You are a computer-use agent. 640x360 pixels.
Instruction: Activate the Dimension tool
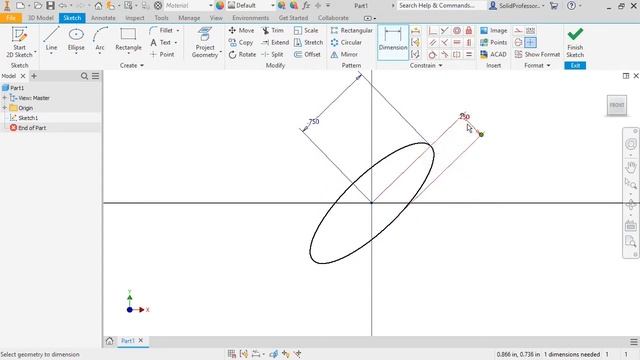coord(393,42)
